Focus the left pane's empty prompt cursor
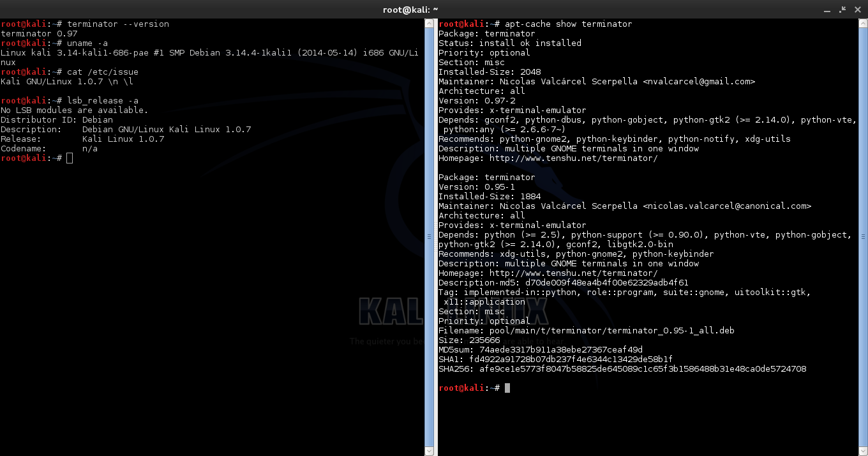The width and height of the screenshot is (868, 456). pyautogui.click(x=70, y=158)
